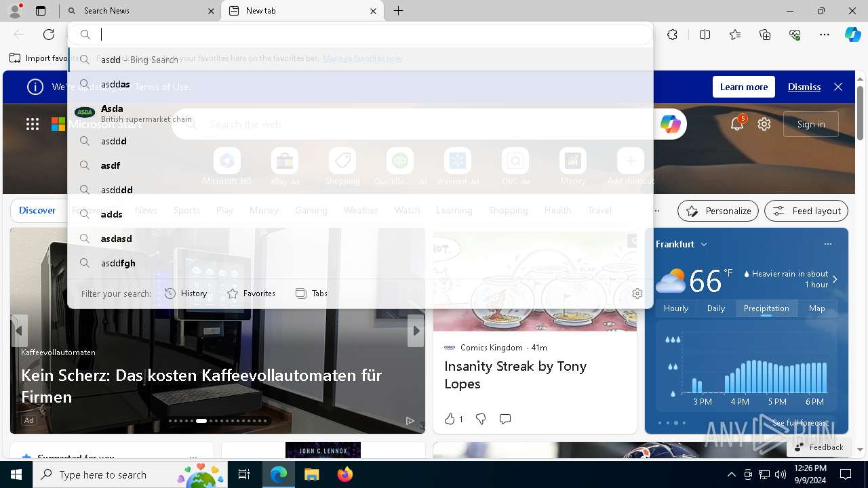Image resolution: width=868 pixels, height=488 pixels.
Task: Filter search by Tabs
Action: point(311,293)
